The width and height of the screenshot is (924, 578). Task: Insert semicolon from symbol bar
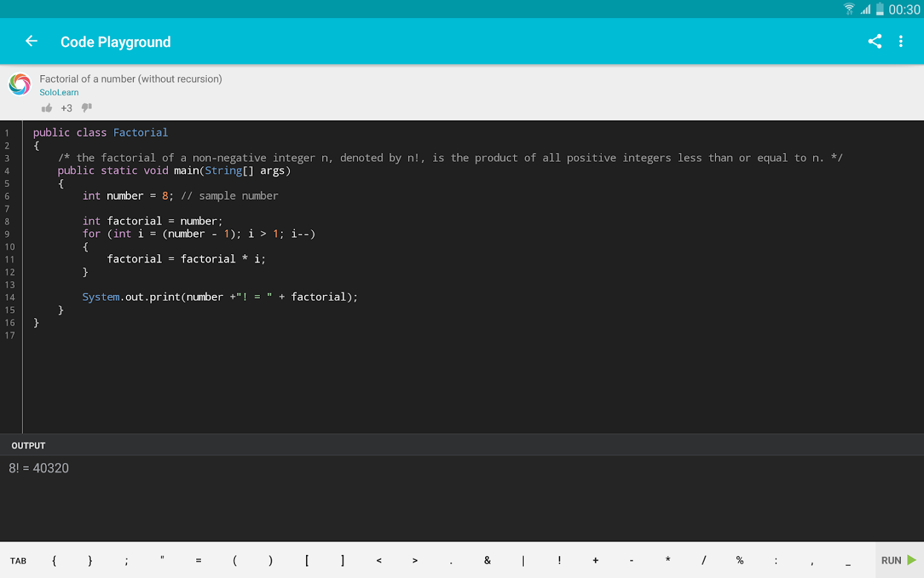pyautogui.click(x=126, y=561)
